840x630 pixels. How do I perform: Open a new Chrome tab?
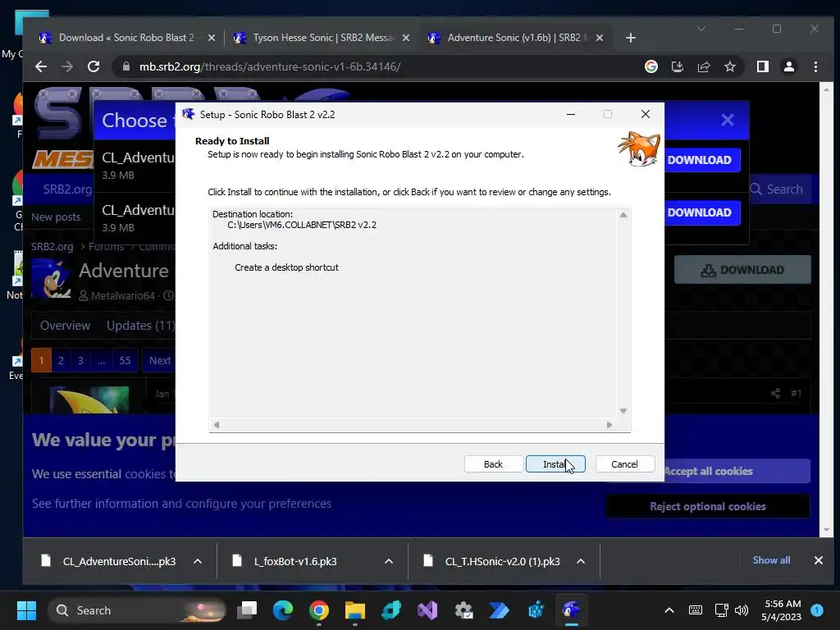[x=631, y=38]
